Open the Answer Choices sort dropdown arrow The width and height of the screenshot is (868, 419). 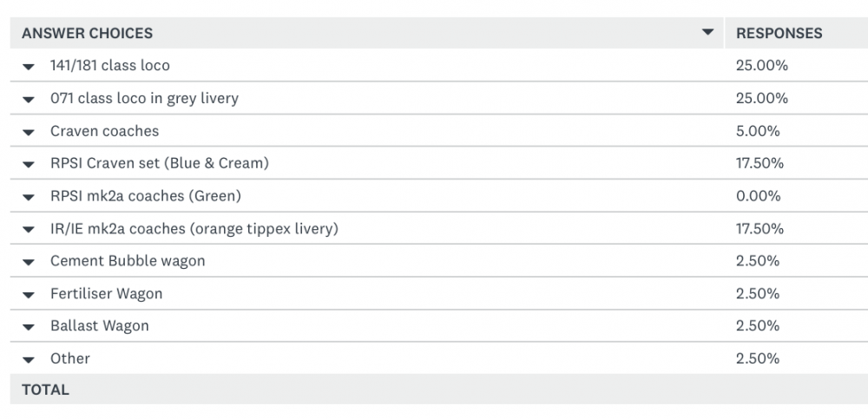click(707, 33)
